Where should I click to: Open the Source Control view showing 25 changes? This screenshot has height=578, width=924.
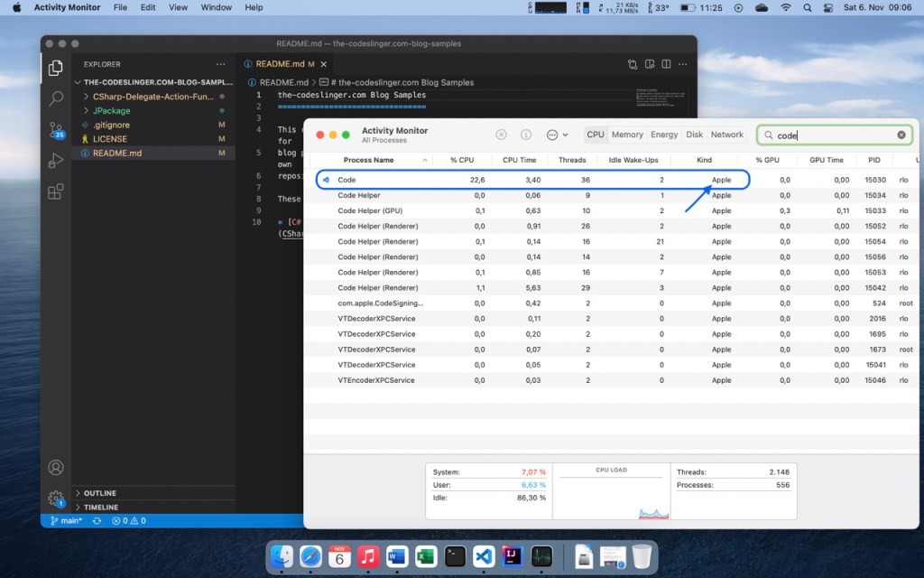(x=56, y=132)
